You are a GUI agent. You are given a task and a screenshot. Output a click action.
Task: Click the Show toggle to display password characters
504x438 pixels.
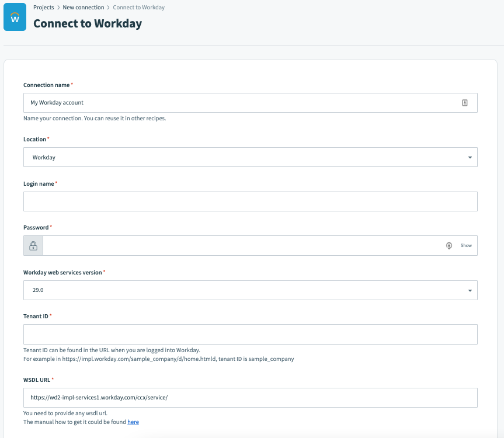click(467, 245)
